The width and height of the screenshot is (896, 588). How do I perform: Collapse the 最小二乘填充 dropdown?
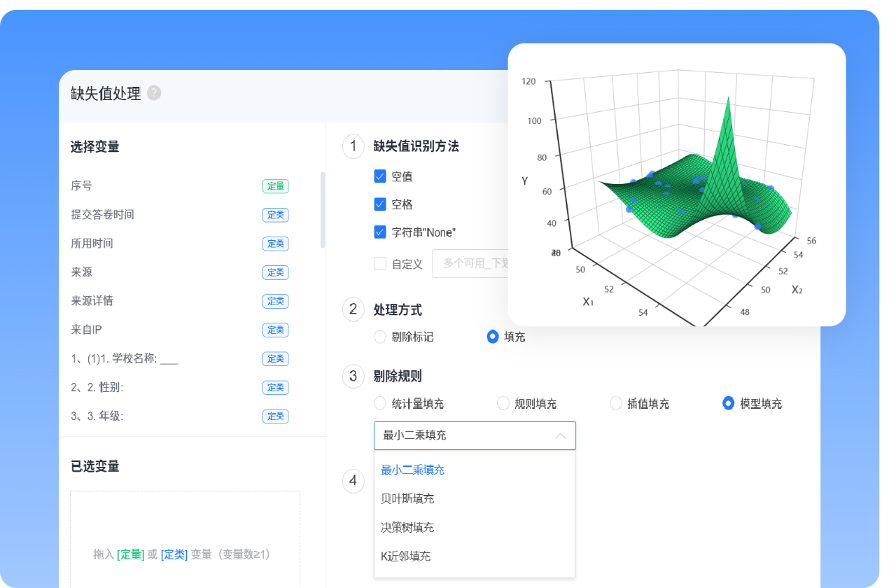pyautogui.click(x=560, y=435)
